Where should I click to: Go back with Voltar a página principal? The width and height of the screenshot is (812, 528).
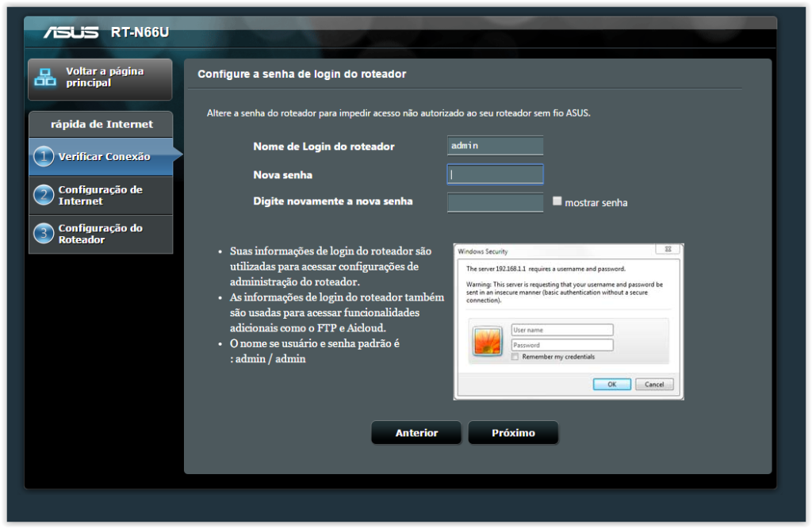click(100, 78)
